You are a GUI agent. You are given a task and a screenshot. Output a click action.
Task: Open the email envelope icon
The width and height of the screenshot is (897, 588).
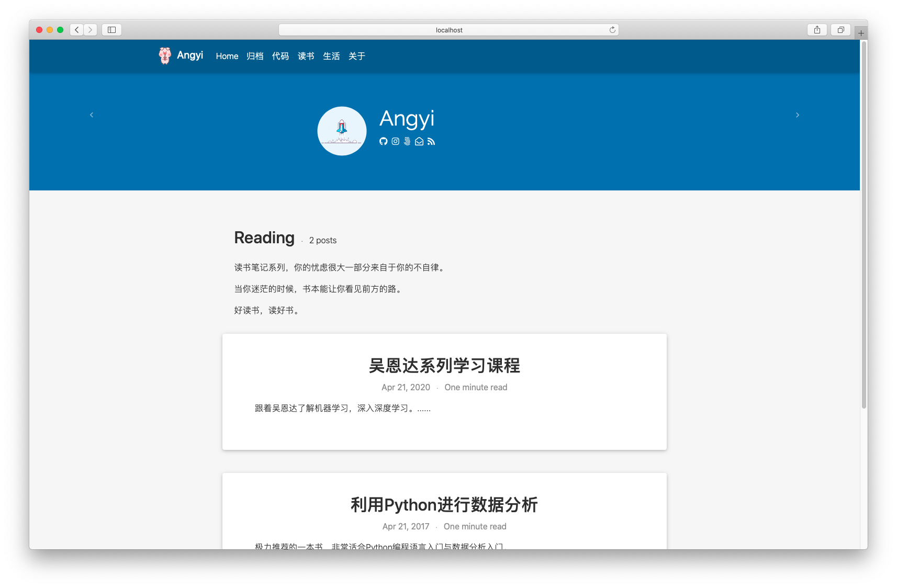tap(419, 141)
